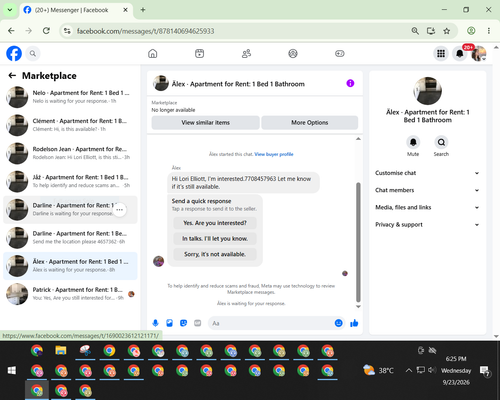Open the voice clip microphone icon
Viewport: 500px width, 400px height.
155,323
